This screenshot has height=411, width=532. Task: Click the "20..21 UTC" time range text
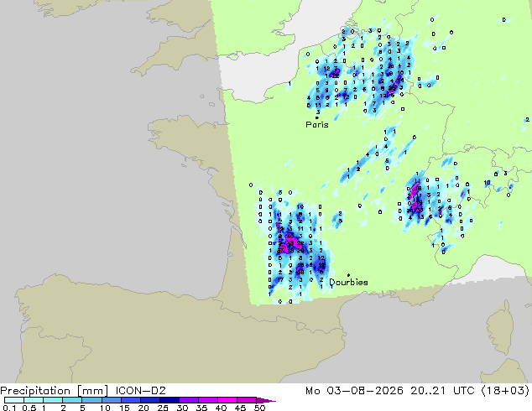[x=443, y=391]
